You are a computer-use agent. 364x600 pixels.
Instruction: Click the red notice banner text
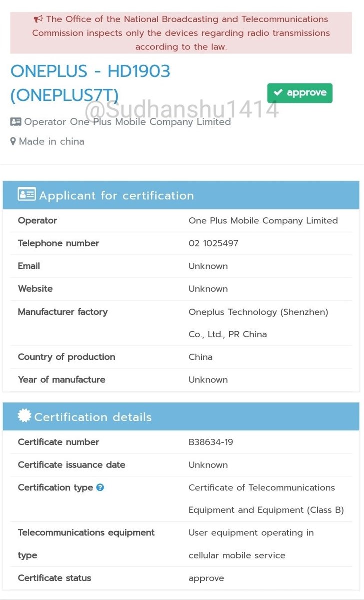(181, 33)
